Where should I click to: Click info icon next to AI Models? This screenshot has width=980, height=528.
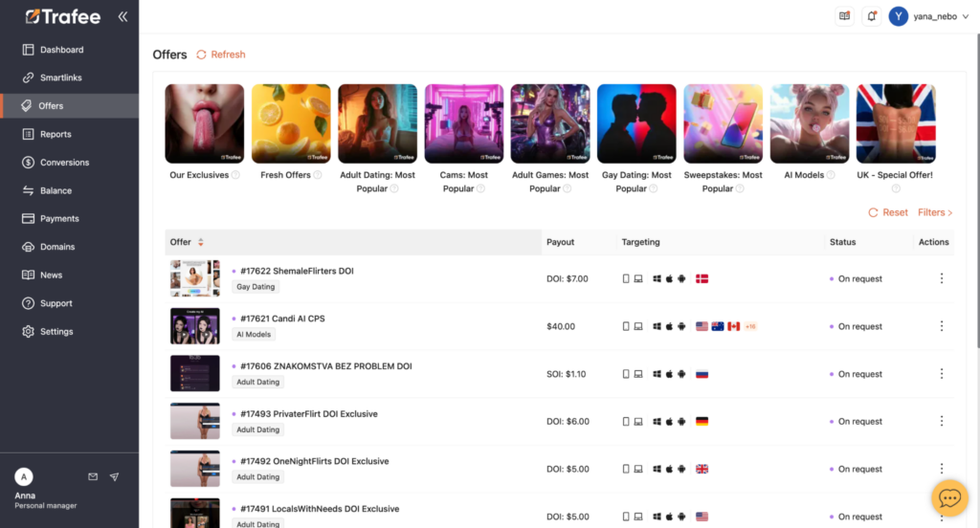tap(831, 175)
